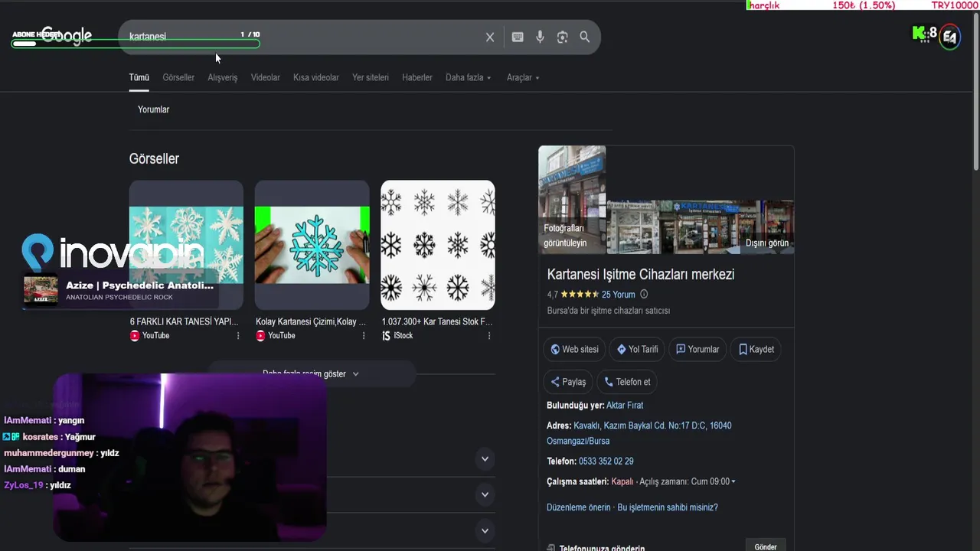Screen dimensions: 980x551
Task: Click the Gönder button
Action: (x=766, y=546)
